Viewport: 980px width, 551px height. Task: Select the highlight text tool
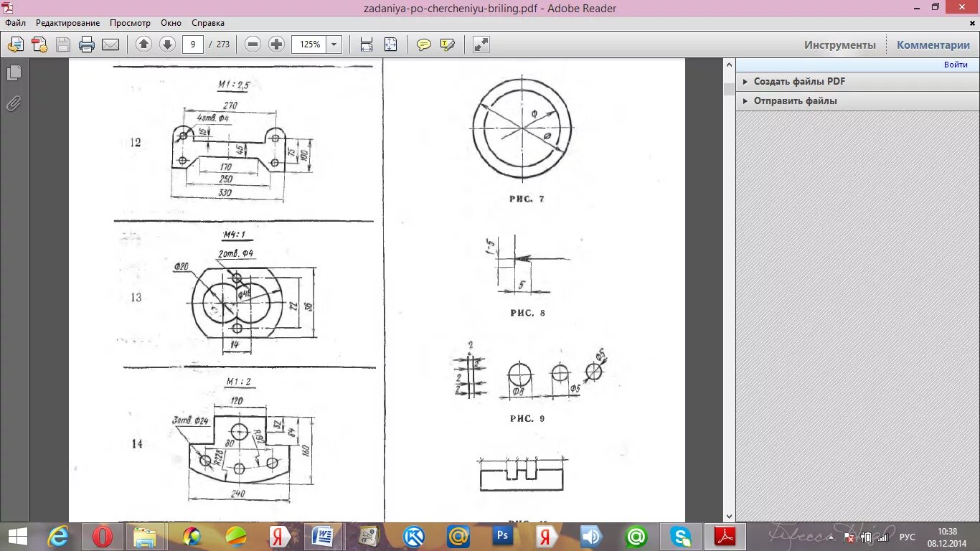[x=448, y=44]
